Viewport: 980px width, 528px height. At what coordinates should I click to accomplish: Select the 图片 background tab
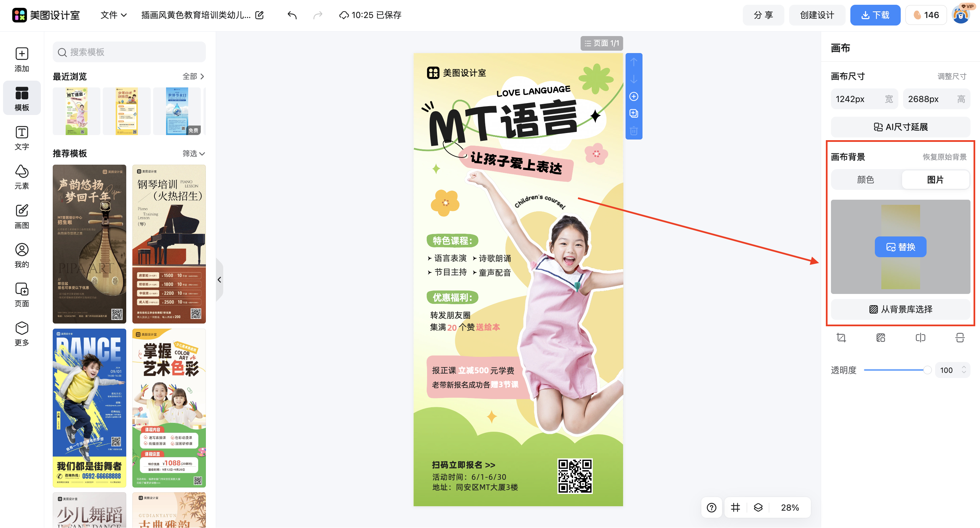click(936, 180)
